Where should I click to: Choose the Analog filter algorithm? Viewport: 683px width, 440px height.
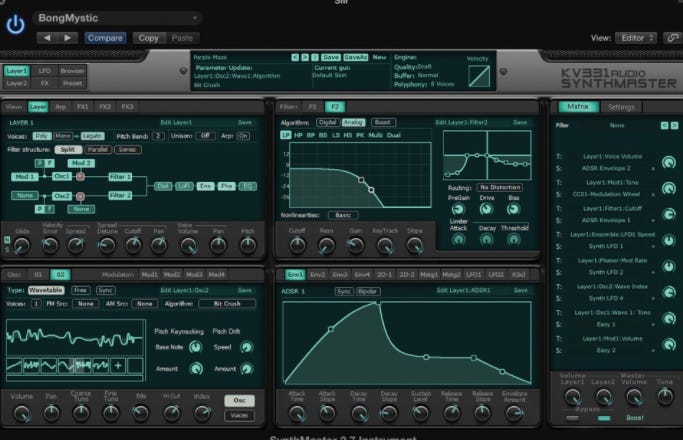(x=353, y=122)
